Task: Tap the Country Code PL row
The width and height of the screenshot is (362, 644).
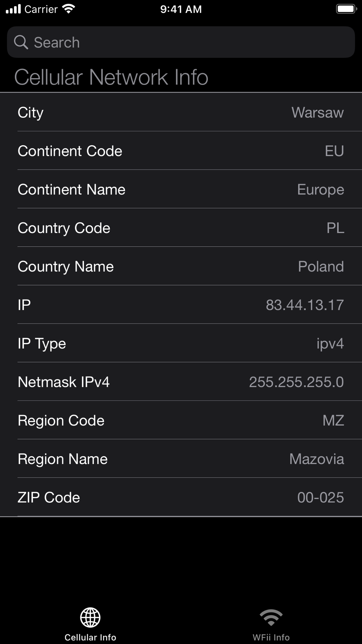Action: pyautogui.click(x=181, y=227)
